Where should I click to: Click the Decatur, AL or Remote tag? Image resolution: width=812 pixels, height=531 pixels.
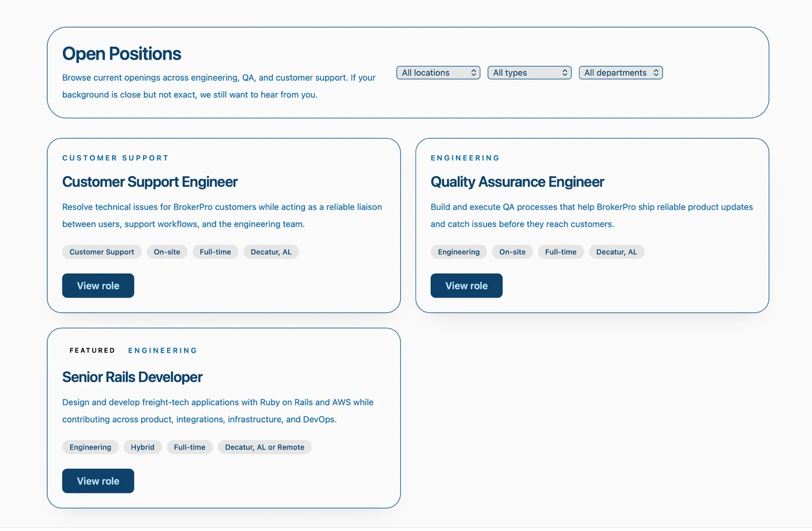(264, 447)
